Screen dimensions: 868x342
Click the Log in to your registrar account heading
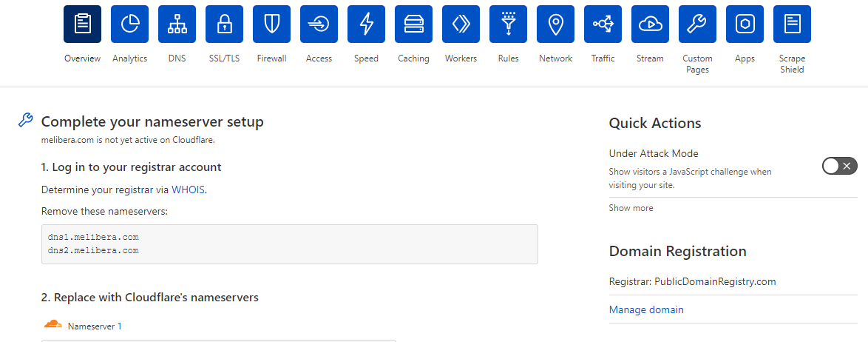click(131, 167)
